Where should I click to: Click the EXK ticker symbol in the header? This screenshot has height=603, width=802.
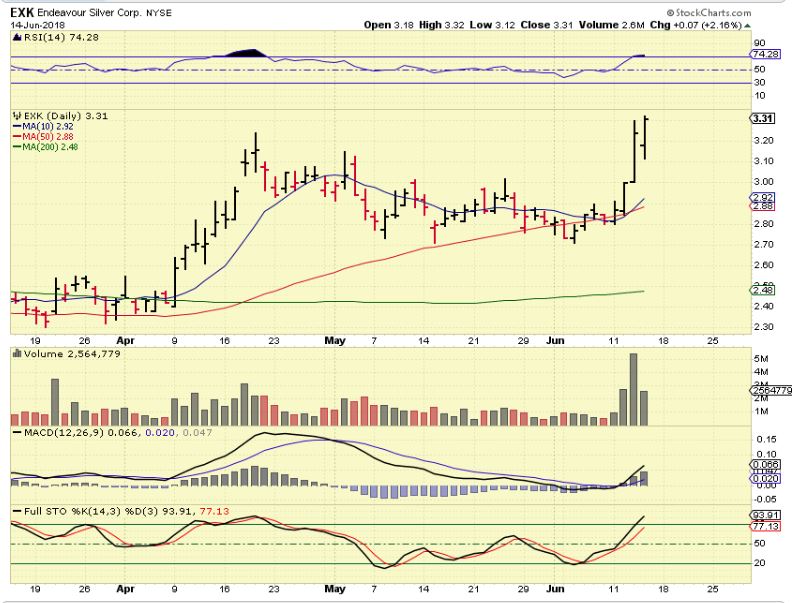pos(22,13)
